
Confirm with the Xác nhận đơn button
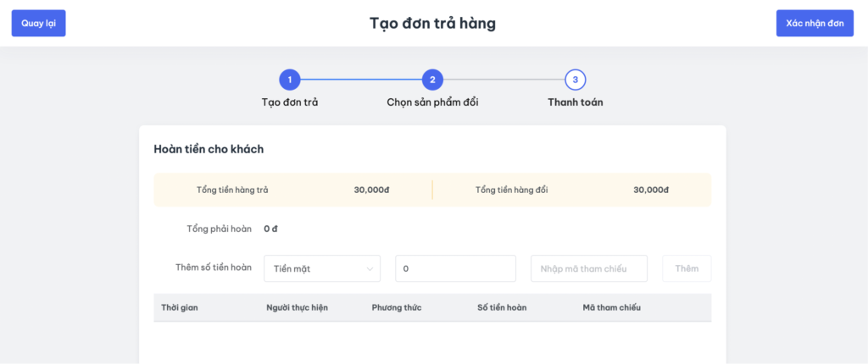coord(815,23)
